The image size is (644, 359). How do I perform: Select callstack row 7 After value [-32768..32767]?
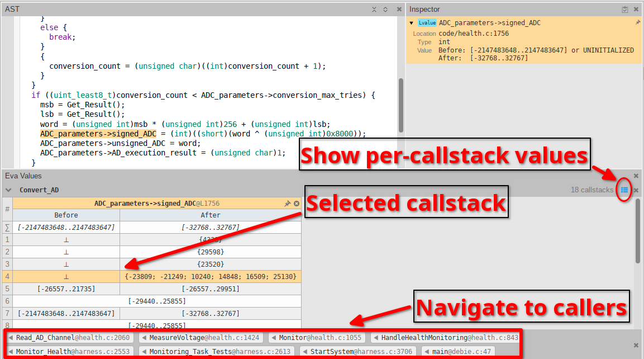click(x=210, y=314)
